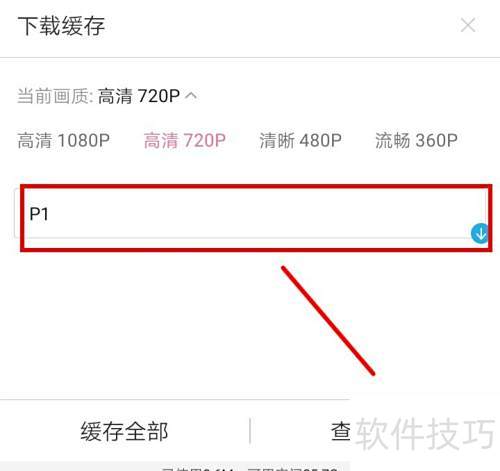Tap the 缓存全部 button
Screen dimensions: 500x471
(124, 431)
